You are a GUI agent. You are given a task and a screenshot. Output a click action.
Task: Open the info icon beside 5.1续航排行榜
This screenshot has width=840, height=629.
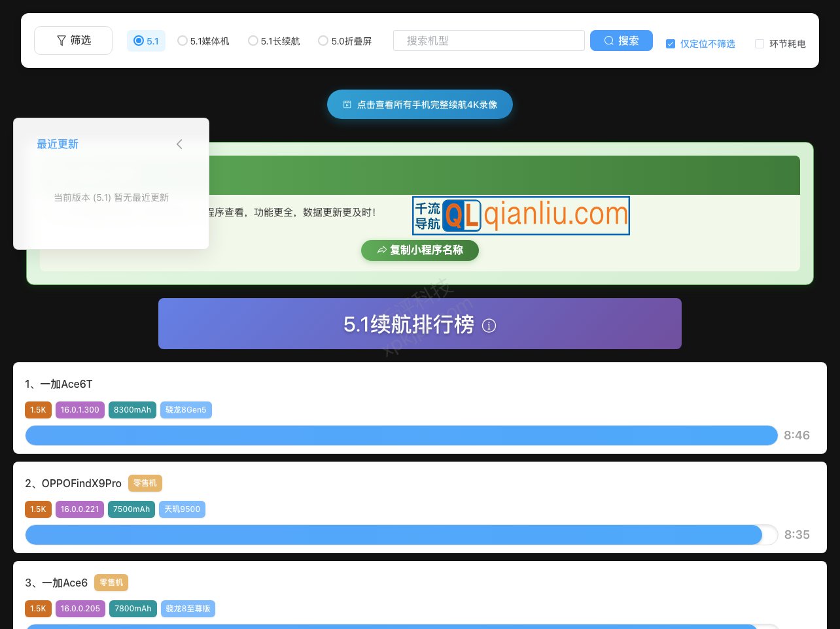[x=489, y=326]
